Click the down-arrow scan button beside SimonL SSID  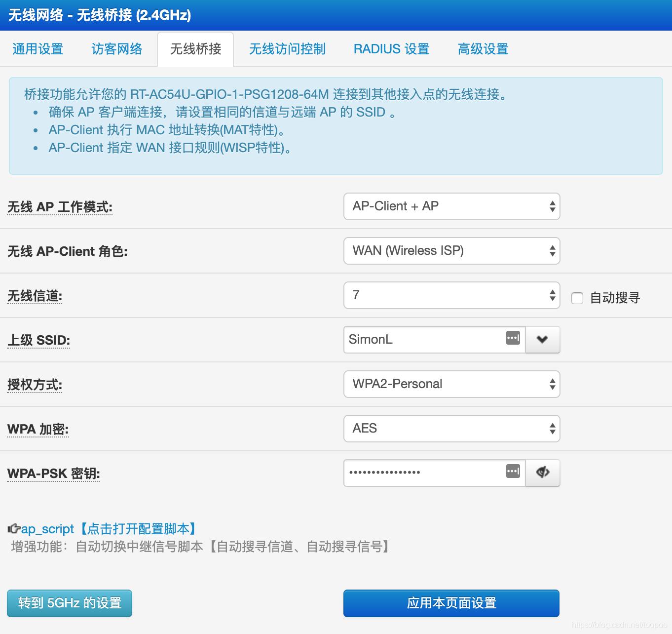[543, 340]
